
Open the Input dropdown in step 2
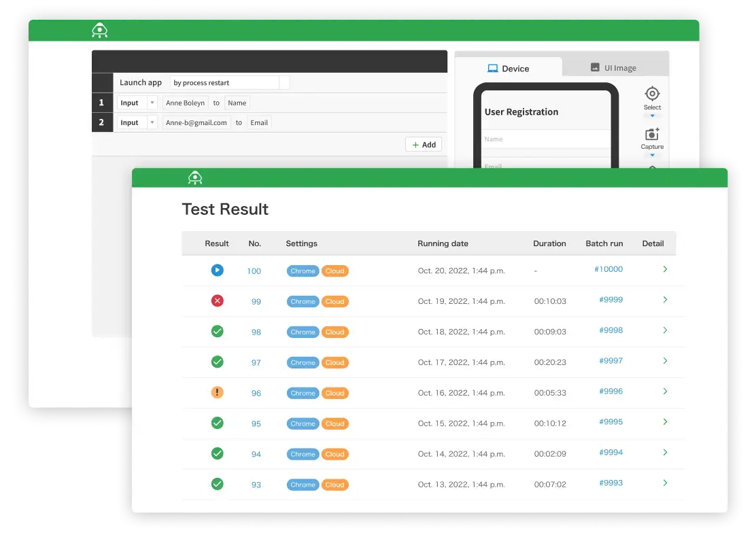[152, 123]
